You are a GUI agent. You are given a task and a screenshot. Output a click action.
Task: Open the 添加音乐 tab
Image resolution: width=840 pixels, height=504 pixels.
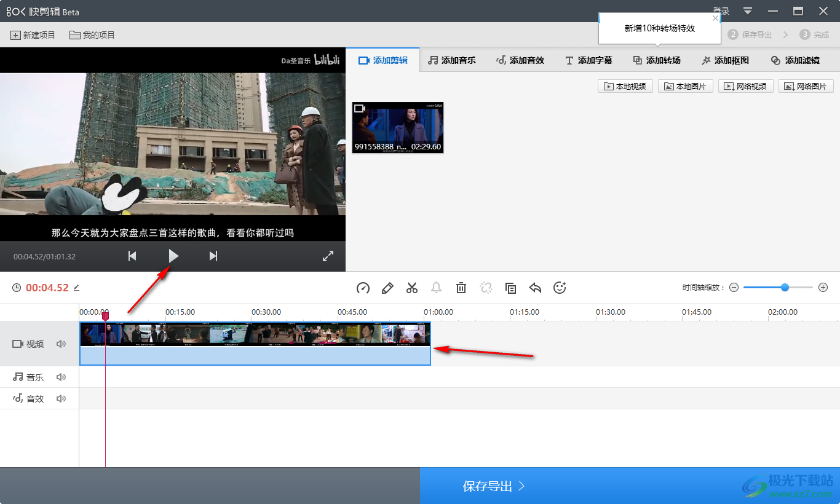(452, 60)
